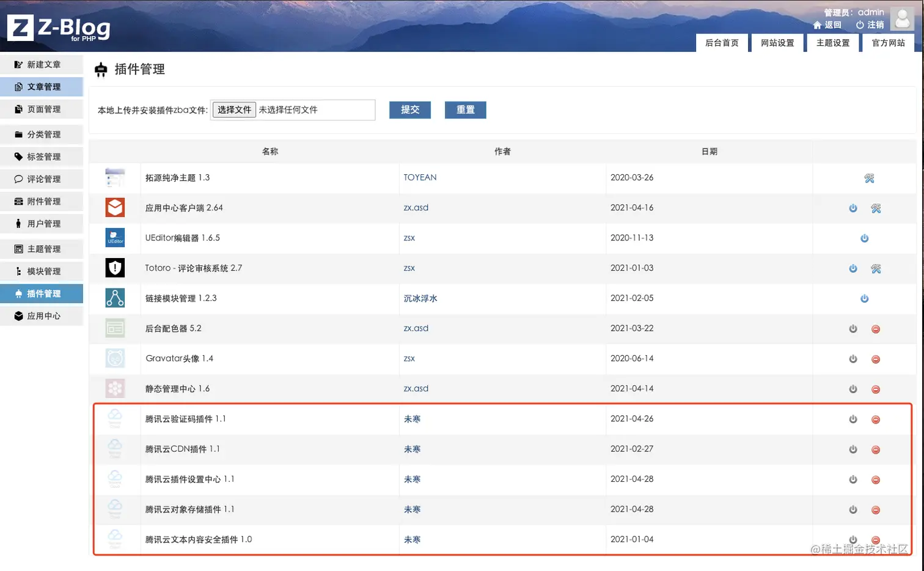Click the 腾讯云对象存储插件 cloud logo icon
Screen dimensions: 924x571
[115, 509]
